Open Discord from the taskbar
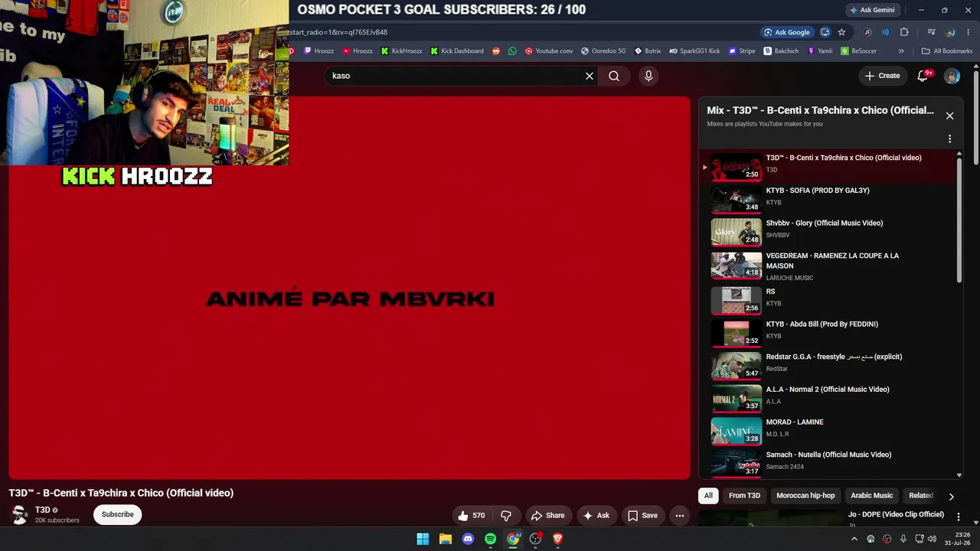Viewport: 980px width, 551px height. (x=468, y=539)
